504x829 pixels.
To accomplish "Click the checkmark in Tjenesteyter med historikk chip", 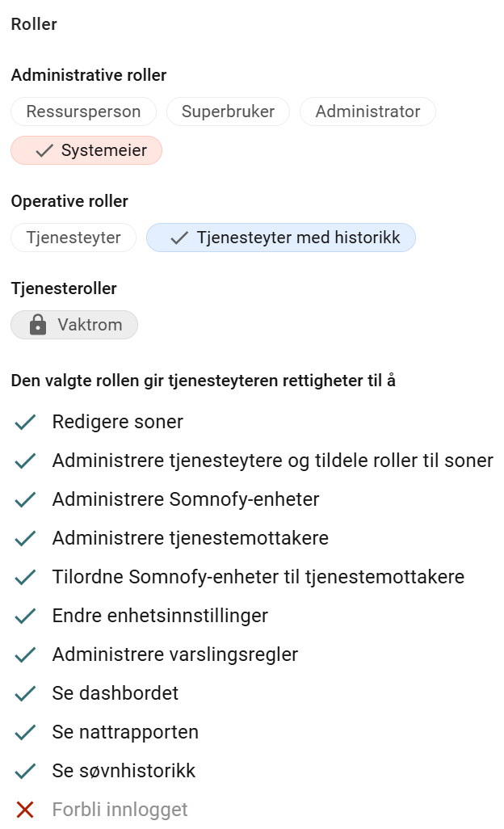I will (179, 238).
